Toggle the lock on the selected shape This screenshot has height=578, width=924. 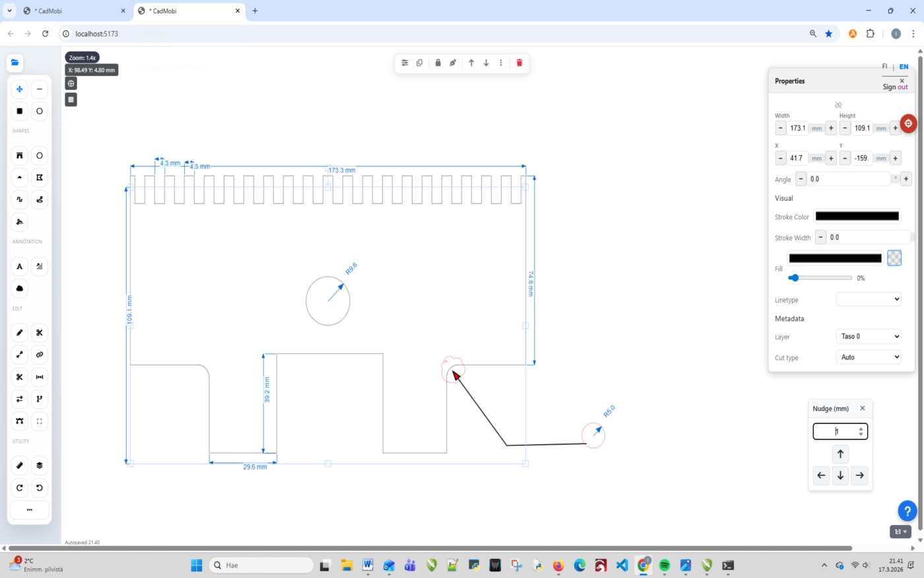click(438, 63)
